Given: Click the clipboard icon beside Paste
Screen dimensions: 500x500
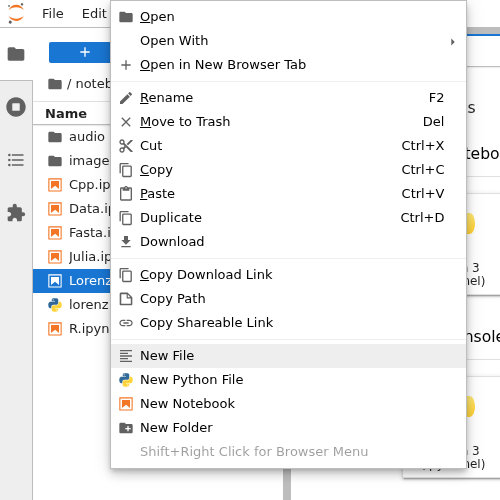Looking at the screenshot, I should 126,194.
